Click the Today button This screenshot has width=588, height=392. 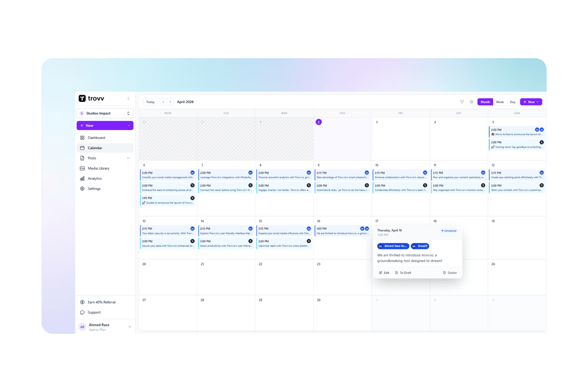pyautogui.click(x=150, y=102)
